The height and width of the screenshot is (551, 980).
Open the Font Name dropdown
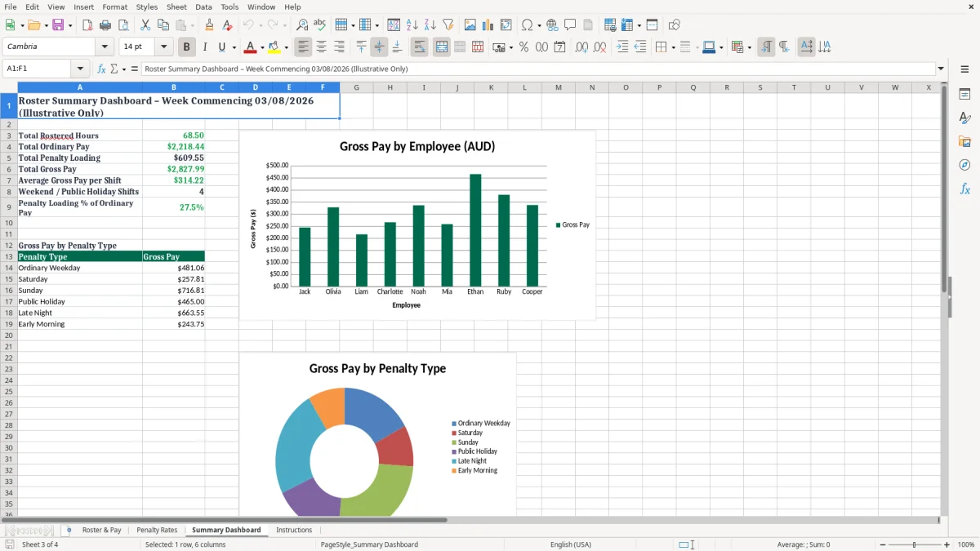[x=105, y=47]
